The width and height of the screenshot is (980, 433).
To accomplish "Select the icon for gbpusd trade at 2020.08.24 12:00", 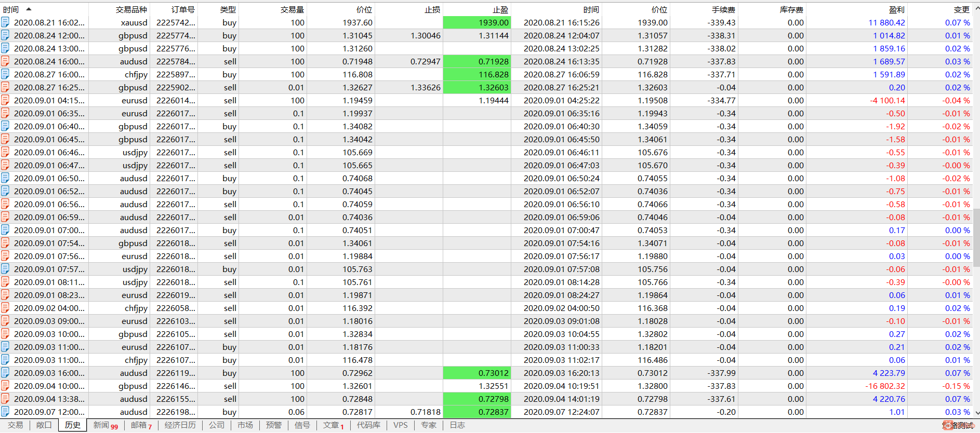I will click(x=5, y=35).
